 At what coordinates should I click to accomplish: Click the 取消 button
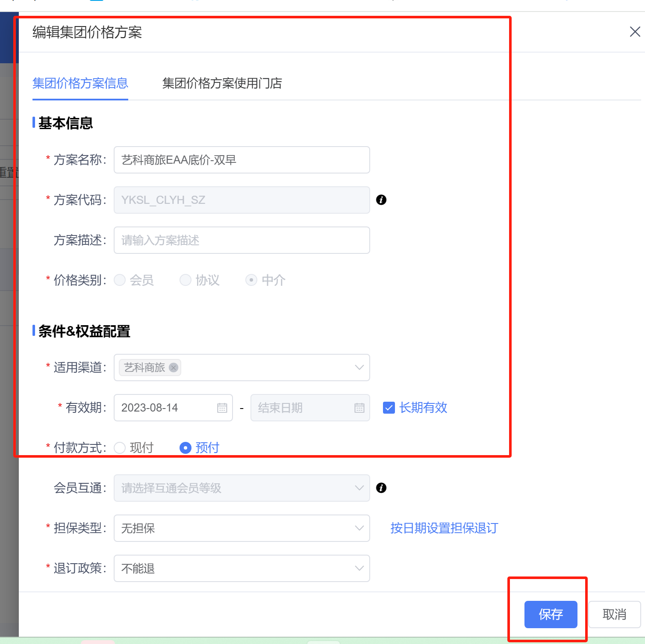(x=614, y=614)
